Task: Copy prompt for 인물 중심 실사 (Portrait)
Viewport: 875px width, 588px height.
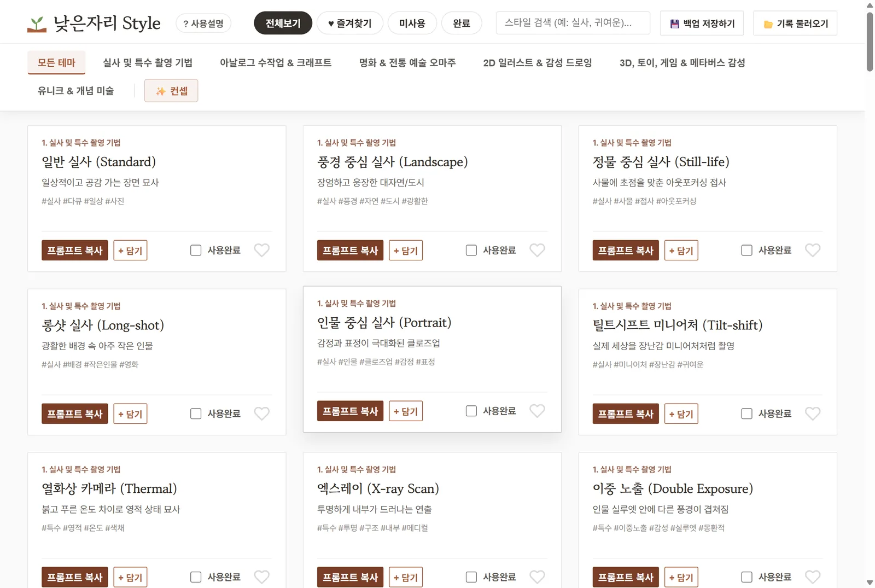Action: [x=351, y=411]
